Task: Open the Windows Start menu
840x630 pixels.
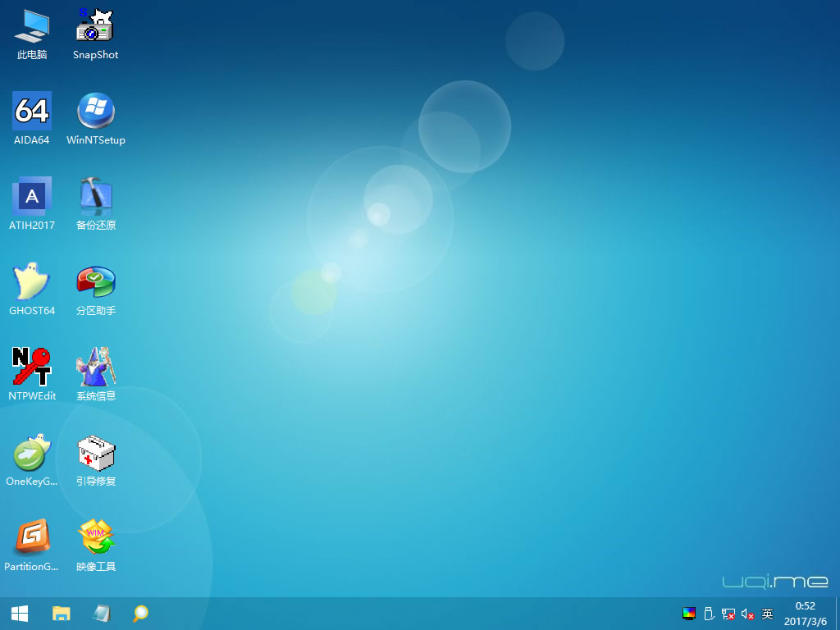Action: [x=20, y=614]
